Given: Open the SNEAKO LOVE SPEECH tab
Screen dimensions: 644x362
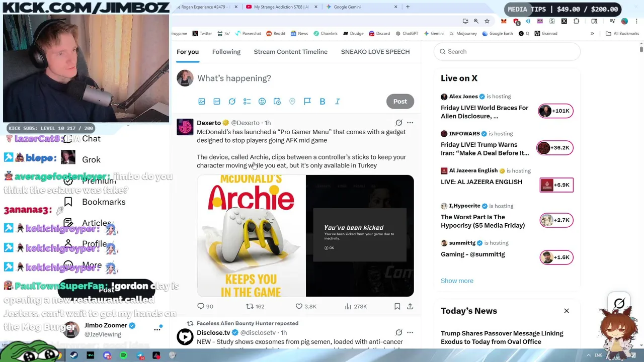Looking at the screenshot, I should tap(375, 52).
